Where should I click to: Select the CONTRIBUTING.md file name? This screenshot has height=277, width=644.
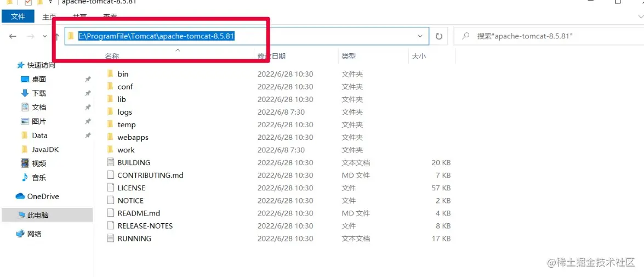coord(150,175)
